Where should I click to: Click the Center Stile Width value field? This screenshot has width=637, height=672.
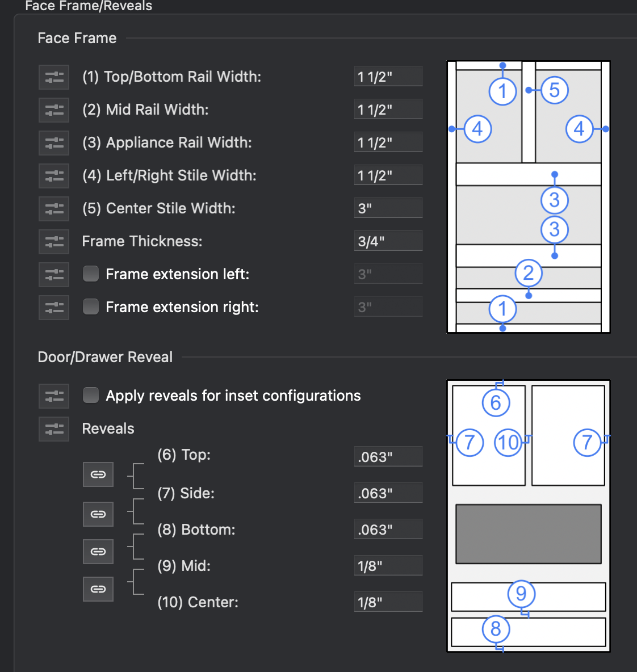(x=388, y=208)
